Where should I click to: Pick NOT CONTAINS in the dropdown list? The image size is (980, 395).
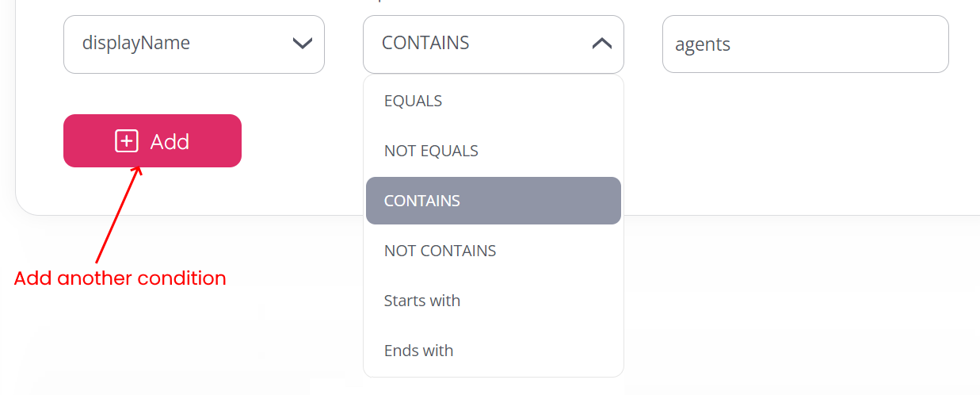(440, 251)
